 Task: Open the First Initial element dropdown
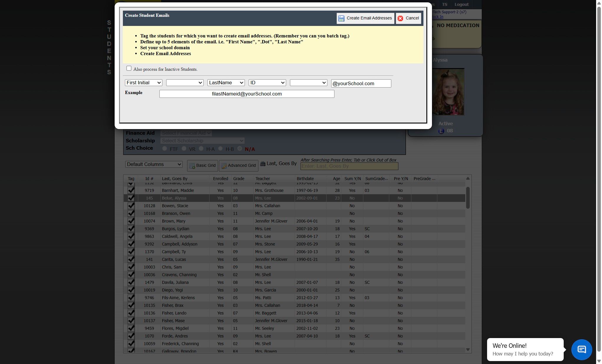pyautogui.click(x=144, y=83)
